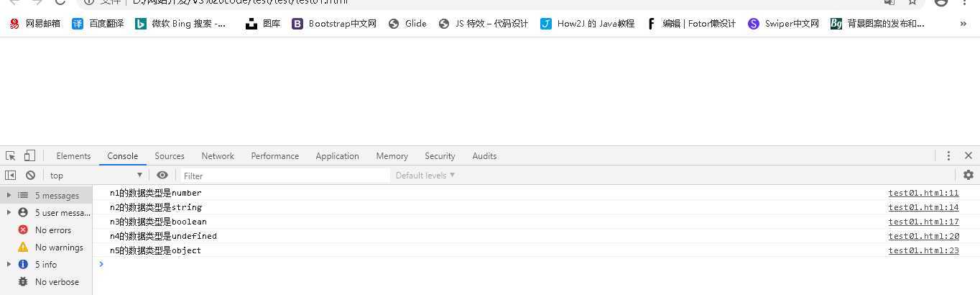Open the 百度翻译 bookmark
980x295 pixels.
click(x=98, y=24)
